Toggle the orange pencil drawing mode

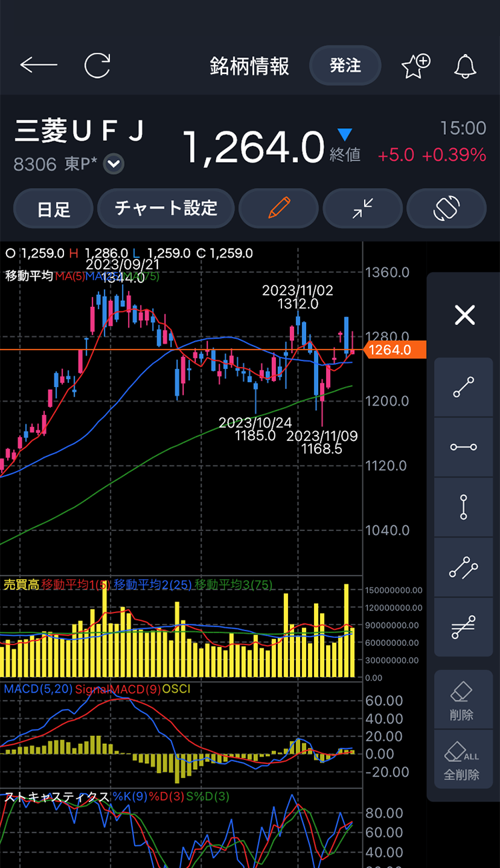(x=279, y=208)
